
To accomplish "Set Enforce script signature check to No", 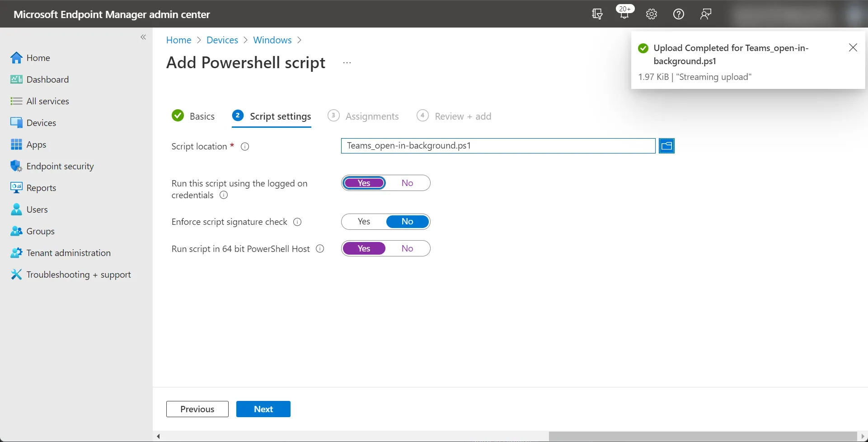I will click(407, 222).
